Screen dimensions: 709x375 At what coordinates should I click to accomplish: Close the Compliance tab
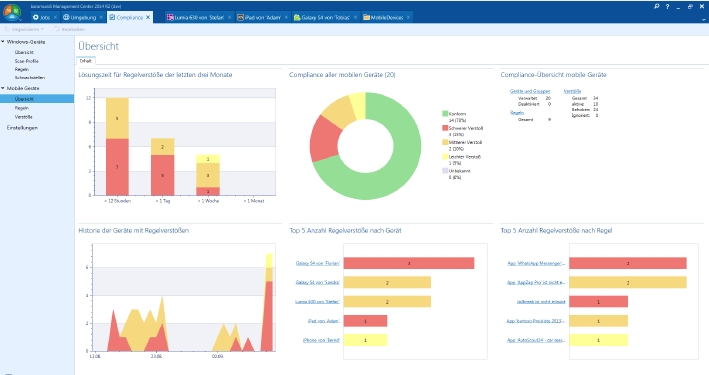(148, 17)
